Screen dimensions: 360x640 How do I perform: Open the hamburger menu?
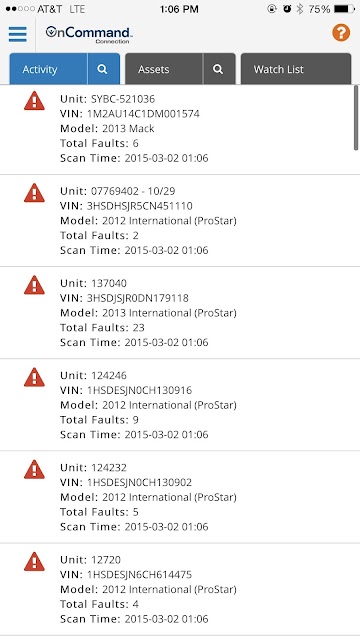pyautogui.click(x=18, y=34)
